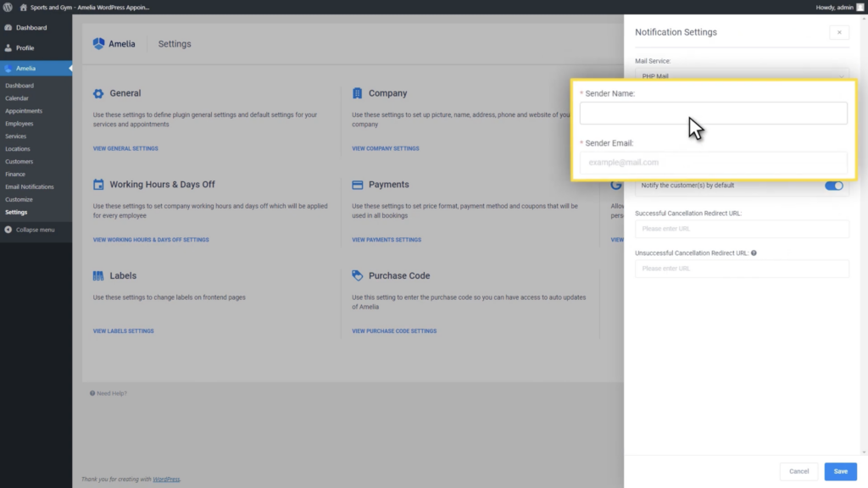This screenshot has height=488, width=868.
Task: Click the Profile user icon
Action: click(x=8, y=48)
